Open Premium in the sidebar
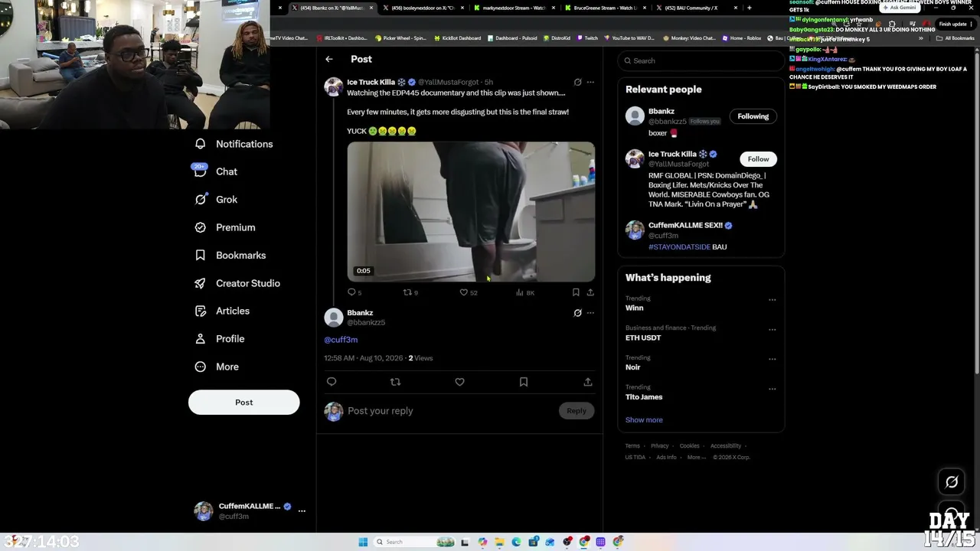This screenshot has height=551, width=980. [225, 227]
